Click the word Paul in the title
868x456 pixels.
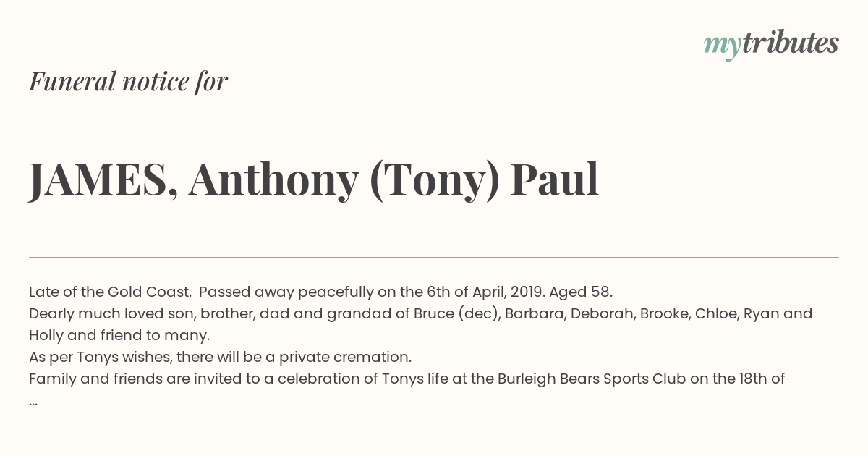coord(555,179)
